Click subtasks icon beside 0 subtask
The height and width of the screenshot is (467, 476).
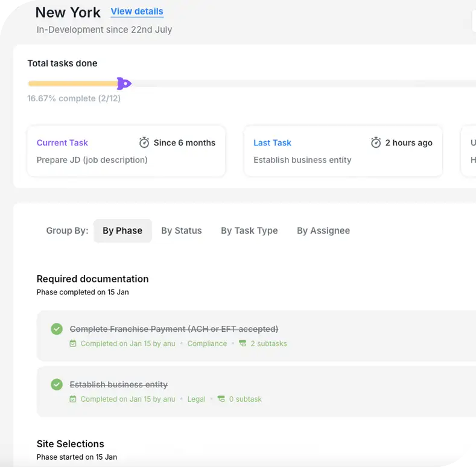(x=221, y=399)
